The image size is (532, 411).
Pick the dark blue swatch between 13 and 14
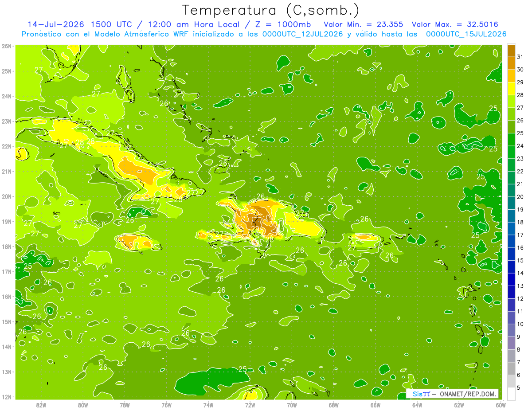point(511,279)
